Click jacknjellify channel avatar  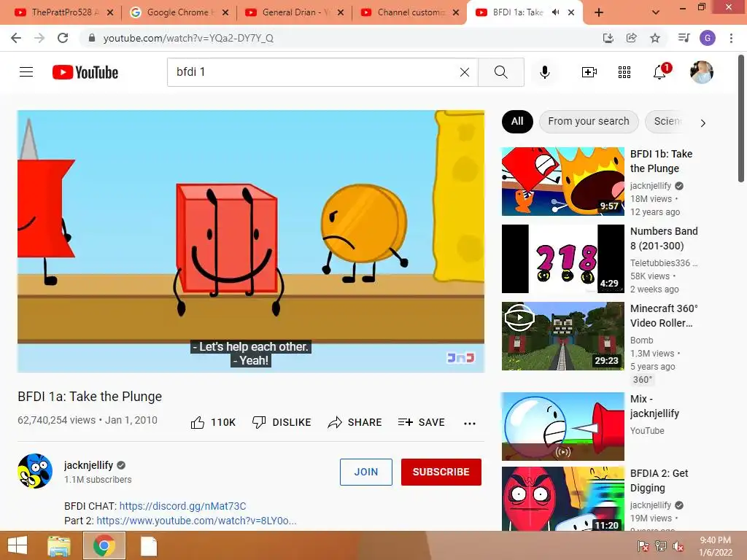[x=35, y=471]
